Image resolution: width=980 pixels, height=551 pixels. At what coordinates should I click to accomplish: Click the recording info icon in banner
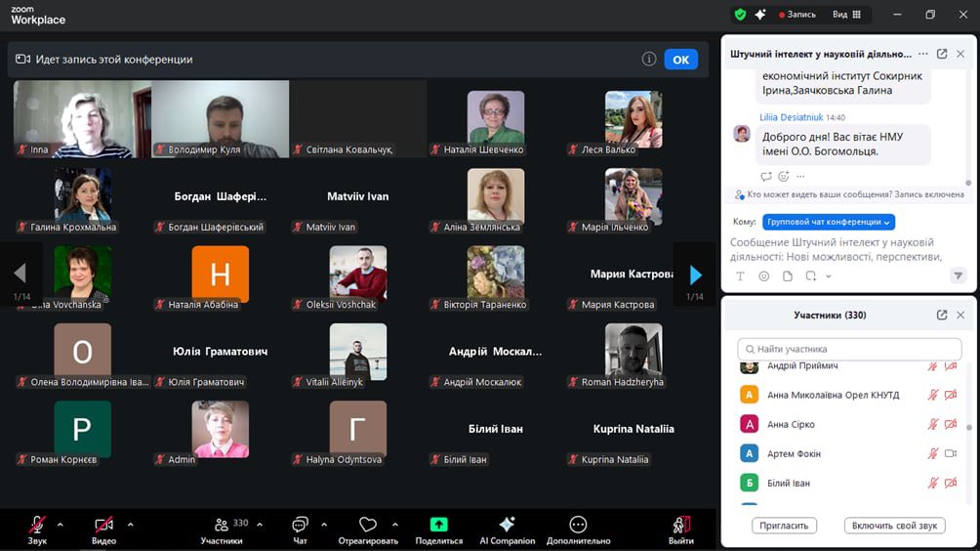648,60
